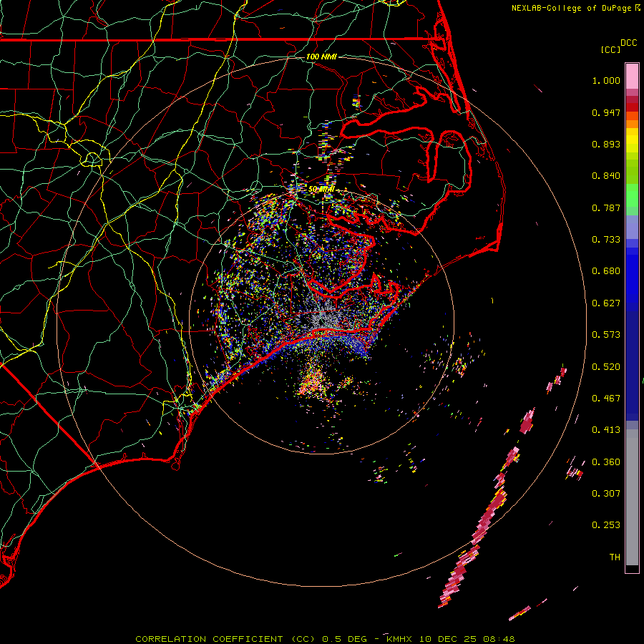This screenshot has height=644, width=644.
Task: Click the 0.413 scale value
Action: (606, 430)
